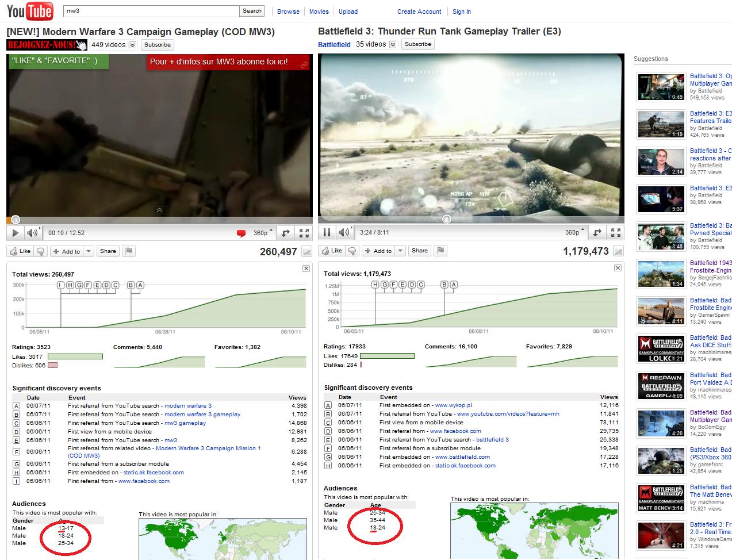Click the green LIKE & FAVORITE annotation
The image size is (732, 560).
pos(58,61)
